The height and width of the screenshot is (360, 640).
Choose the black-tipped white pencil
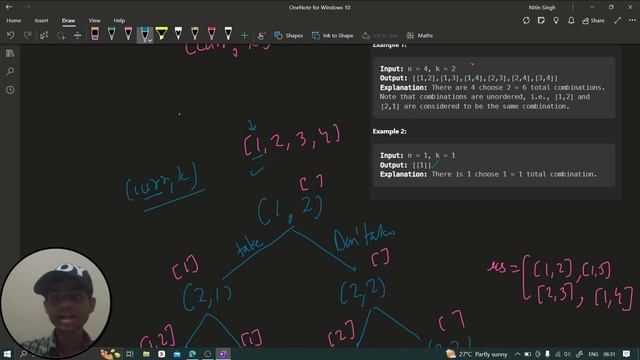(178, 34)
